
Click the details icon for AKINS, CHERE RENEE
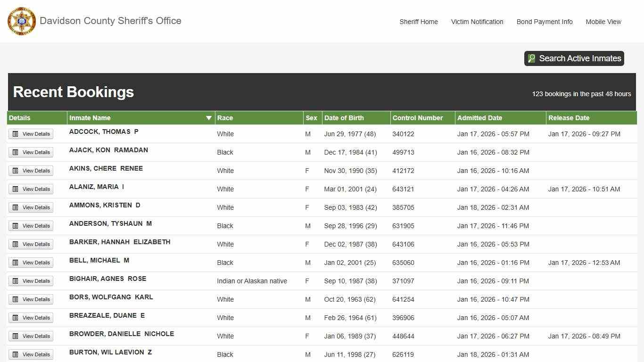coord(16,171)
